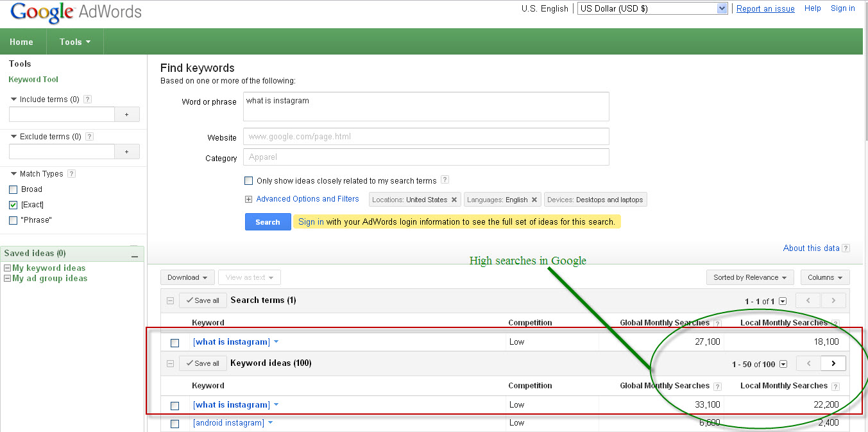Expand Advanced Options and Filters plus icon
Image resolution: width=868 pixels, height=432 pixels.
tap(249, 199)
